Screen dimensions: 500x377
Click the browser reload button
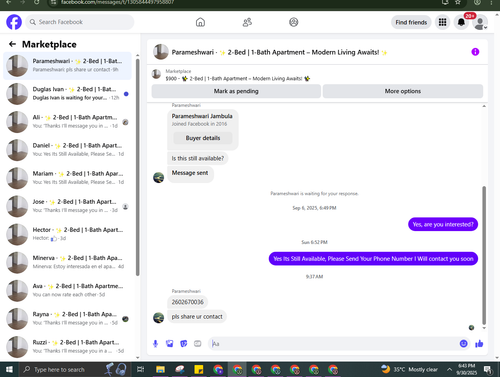tap(36, 2)
